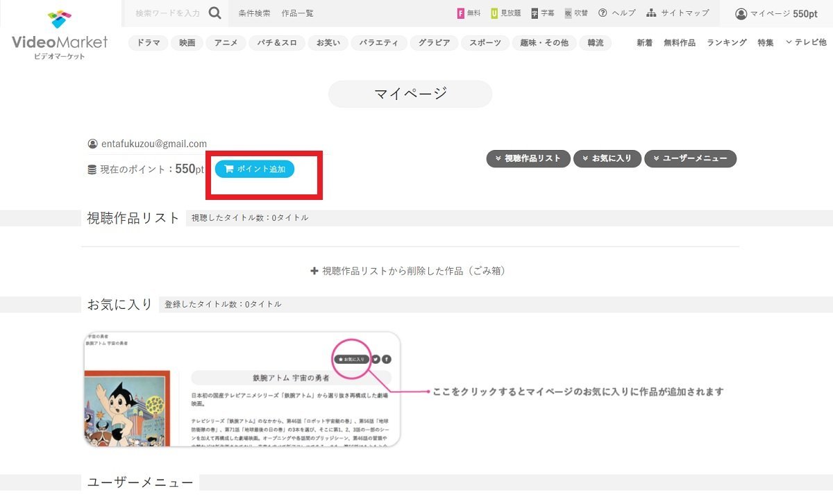This screenshot has height=504, width=833.
Task: Open the テレビ他 dropdown menu
Action: pyautogui.click(x=805, y=43)
